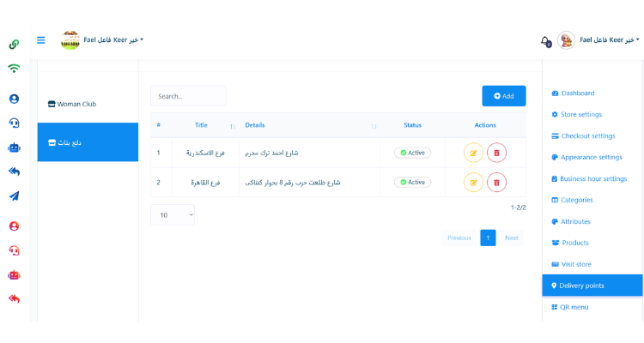Open the red robot bot icon
644x343 pixels.
tap(14, 275)
